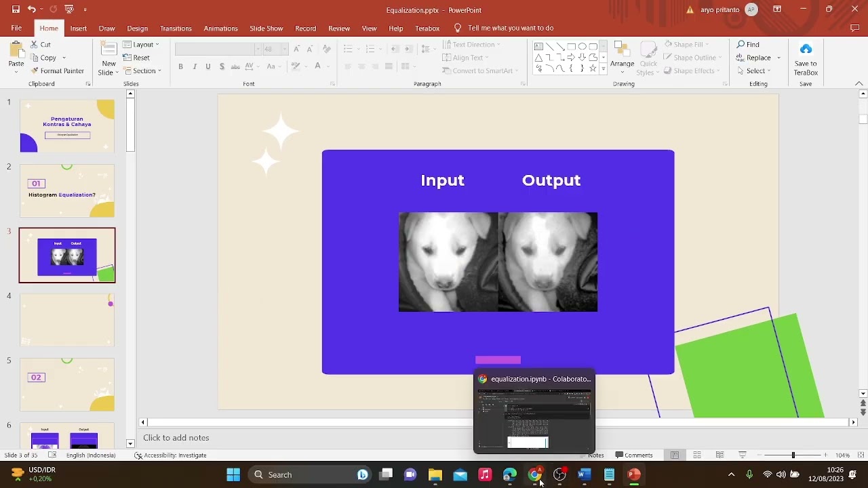Toggle Italic formatting

(195, 66)
